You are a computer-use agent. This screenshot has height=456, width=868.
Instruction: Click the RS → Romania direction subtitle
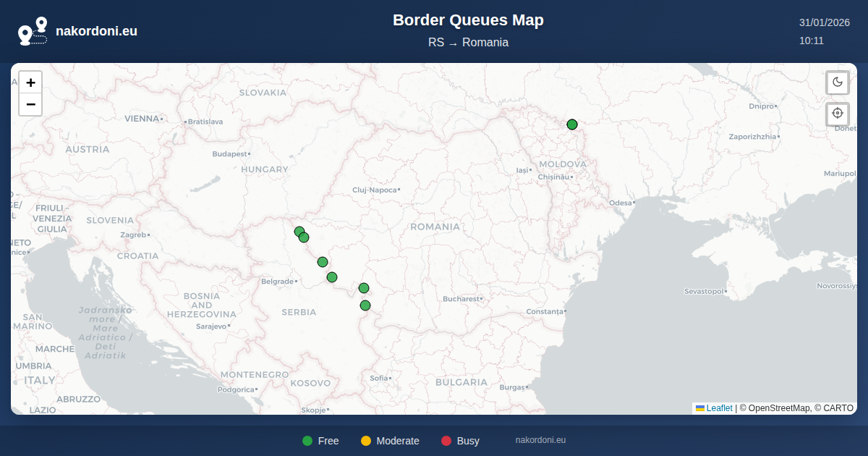[468, 43]
